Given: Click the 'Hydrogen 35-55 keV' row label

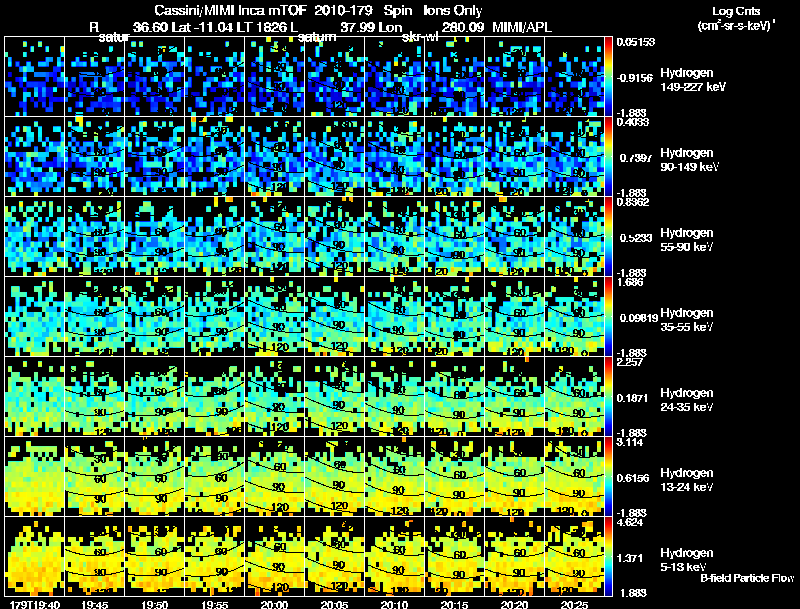Looking at the screenshot, I should tap(687, 320).
